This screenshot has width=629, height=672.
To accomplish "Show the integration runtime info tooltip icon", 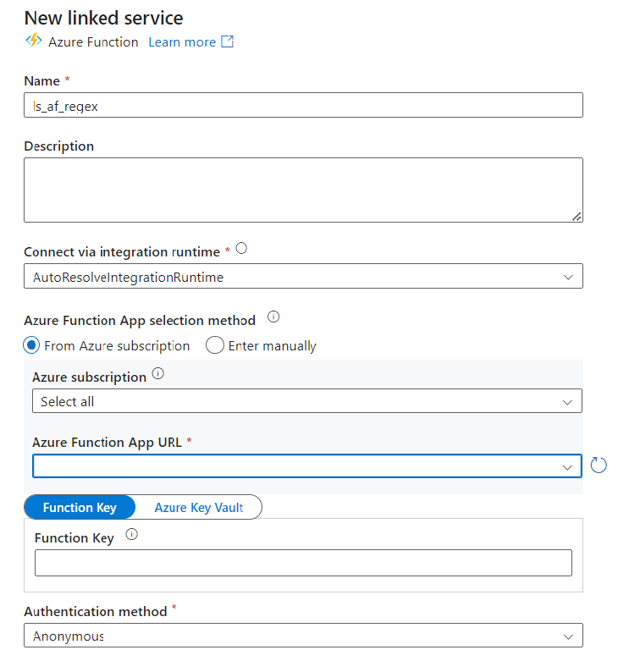I will click(x=241, y=248).
